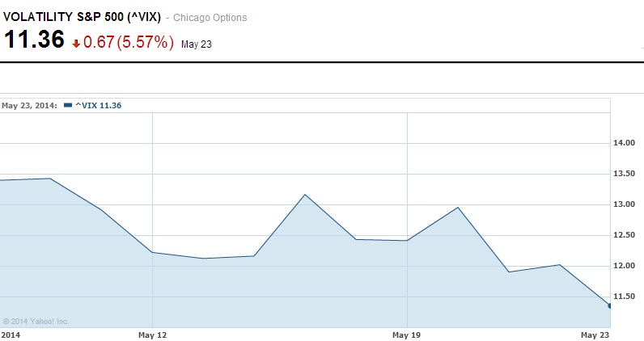Select the '^VIX 11.36' legend label

pyautogui.click(x=98, y=105)
